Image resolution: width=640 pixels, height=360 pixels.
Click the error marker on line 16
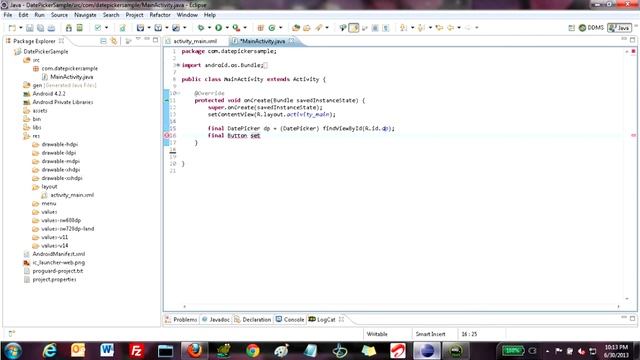click(x=167, y=136)
